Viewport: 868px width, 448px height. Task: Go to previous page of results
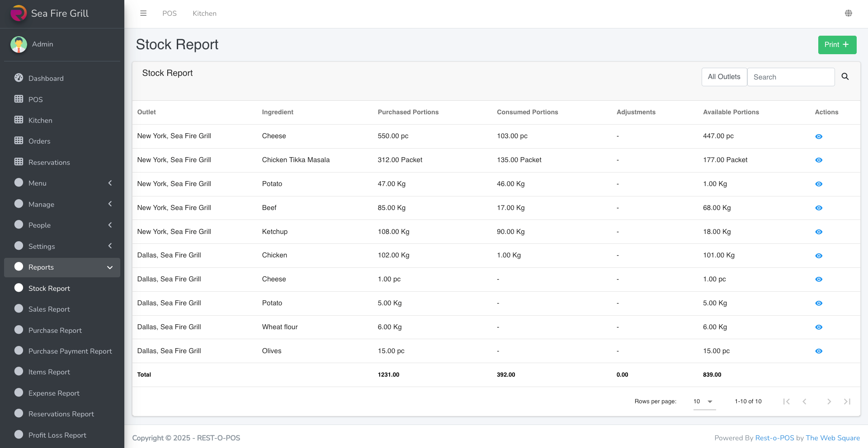[x=805, y=401]
